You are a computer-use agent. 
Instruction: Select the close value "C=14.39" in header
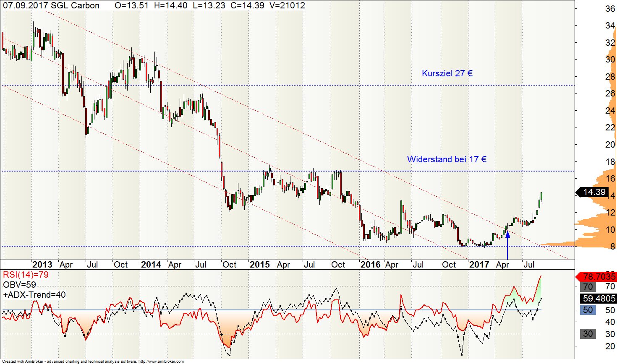click(247, 5)
